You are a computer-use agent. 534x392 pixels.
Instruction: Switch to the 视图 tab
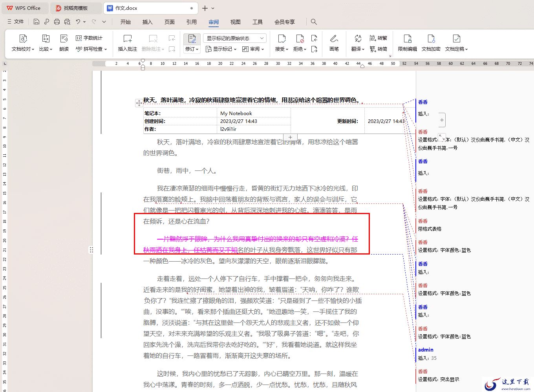[x=236, y=22]
